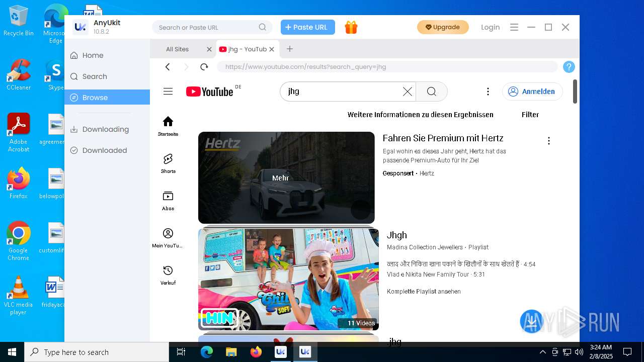
Task: Select the CCleaner desktop icon
Action: 19,75
